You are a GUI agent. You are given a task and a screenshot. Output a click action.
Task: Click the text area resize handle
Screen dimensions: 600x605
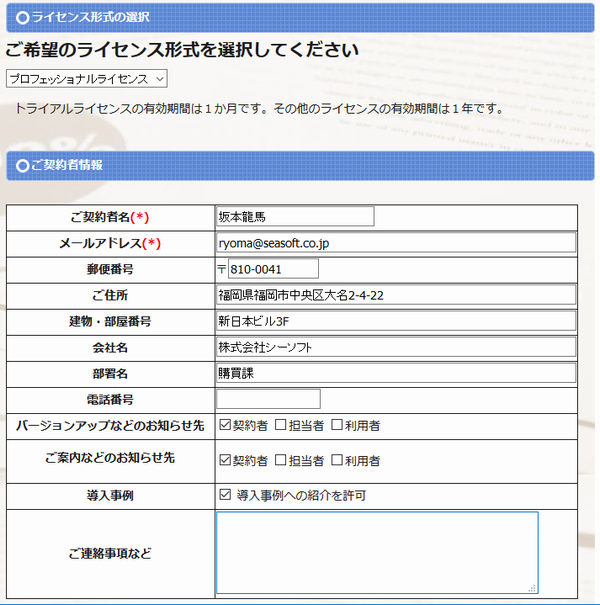532,588
